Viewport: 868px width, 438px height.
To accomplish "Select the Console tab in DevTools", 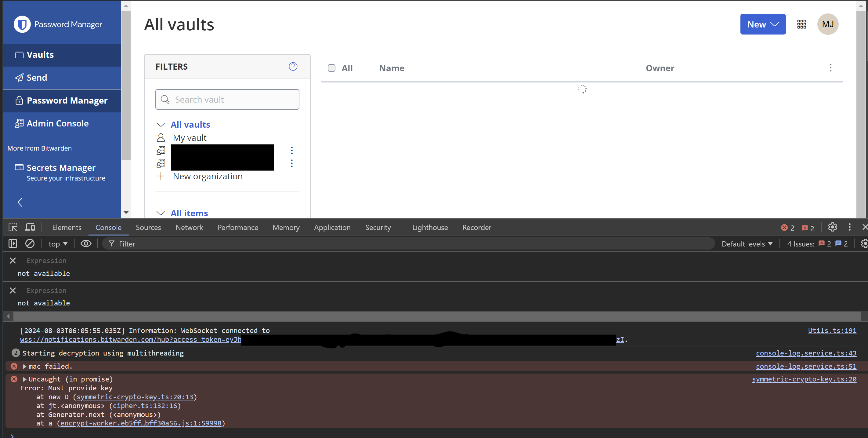I will pos(108,227).
